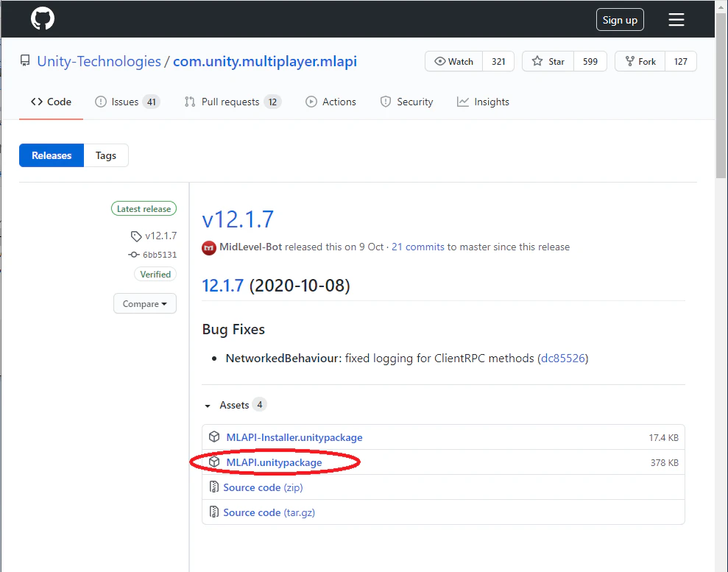This screenshot has height=572, width=728.
Task: Download MLAPI.unitypackage
Action: pyautogui.click(x=274, y=462)
